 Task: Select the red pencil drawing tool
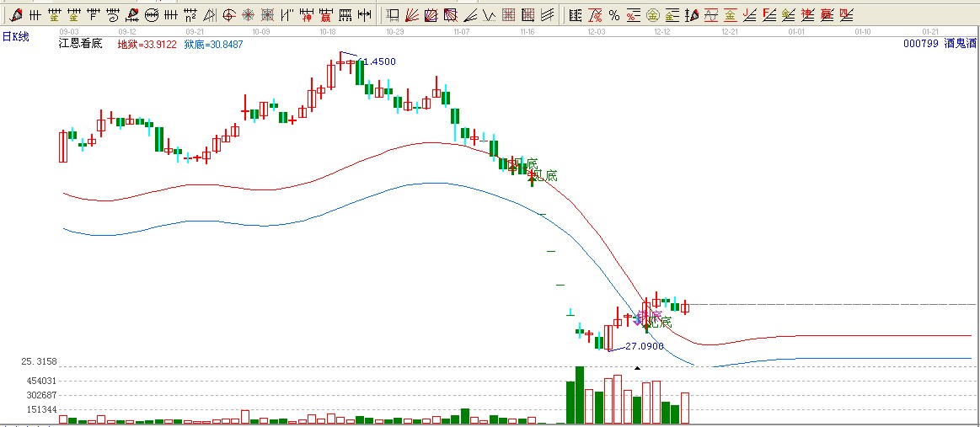click(x=16, y=15)
